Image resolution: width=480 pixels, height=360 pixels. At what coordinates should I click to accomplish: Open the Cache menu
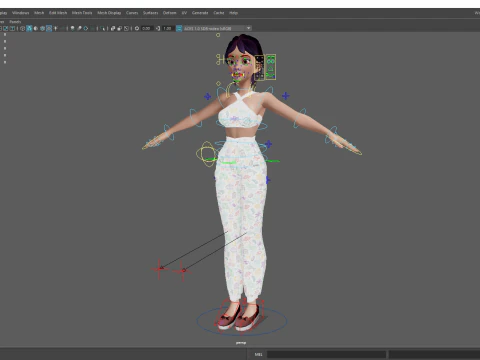click(219, 13)
